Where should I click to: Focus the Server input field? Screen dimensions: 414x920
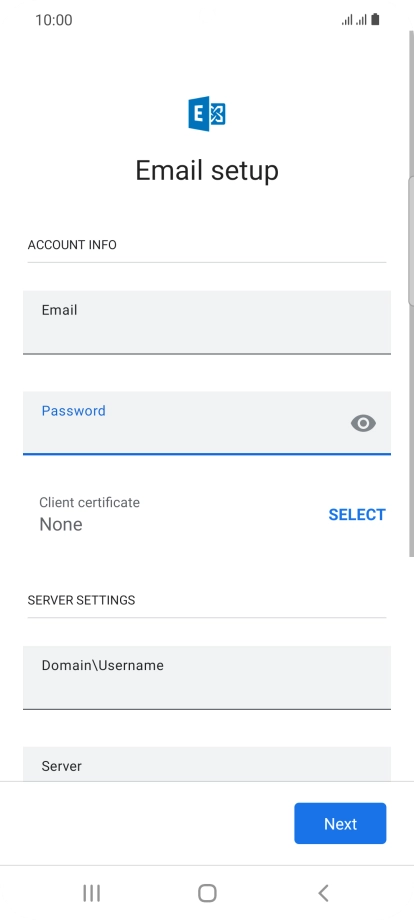[x=207, y=764]
